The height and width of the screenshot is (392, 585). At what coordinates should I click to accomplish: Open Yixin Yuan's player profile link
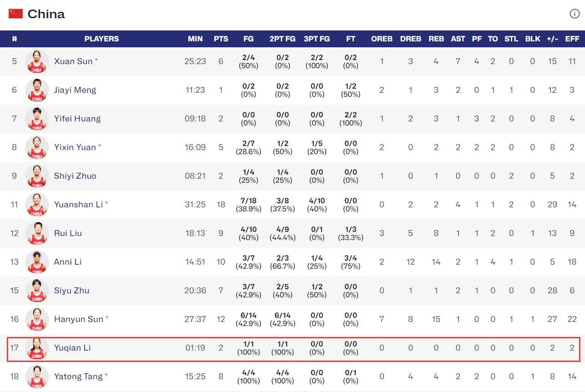point(75,147)
